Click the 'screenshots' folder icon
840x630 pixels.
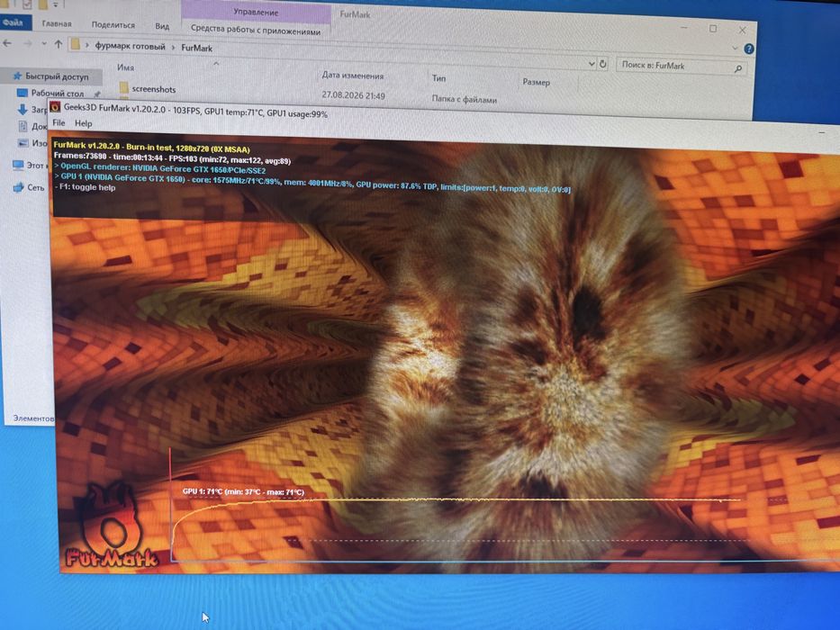123,87
